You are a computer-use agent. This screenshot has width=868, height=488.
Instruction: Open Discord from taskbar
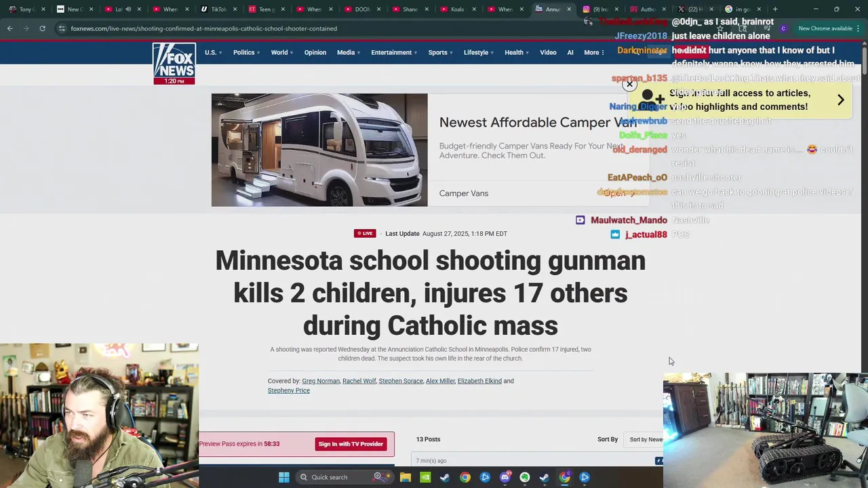pos(505,477)
